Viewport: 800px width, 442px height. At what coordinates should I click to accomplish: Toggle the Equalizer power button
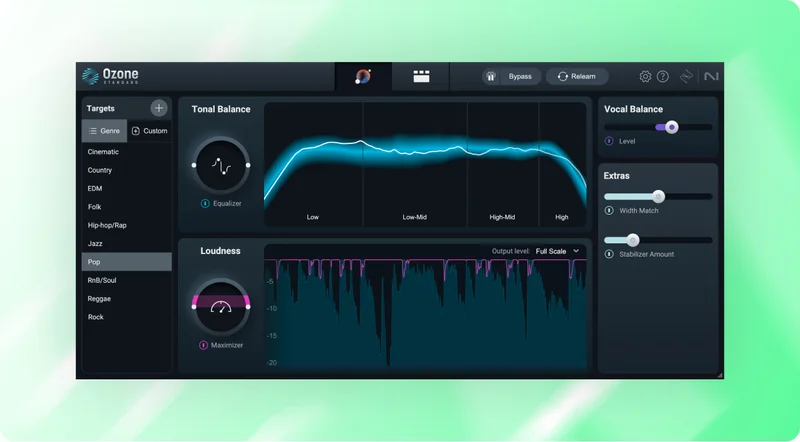205,203
